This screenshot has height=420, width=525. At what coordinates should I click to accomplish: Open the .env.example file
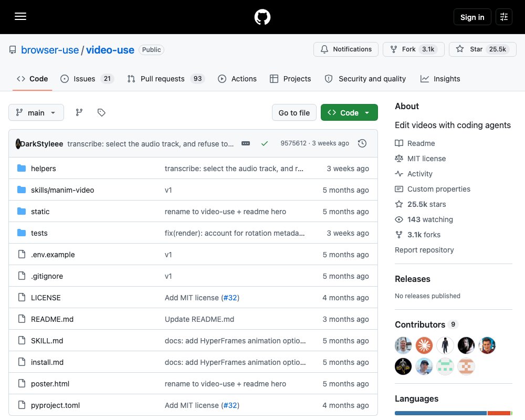coord(53,255)
